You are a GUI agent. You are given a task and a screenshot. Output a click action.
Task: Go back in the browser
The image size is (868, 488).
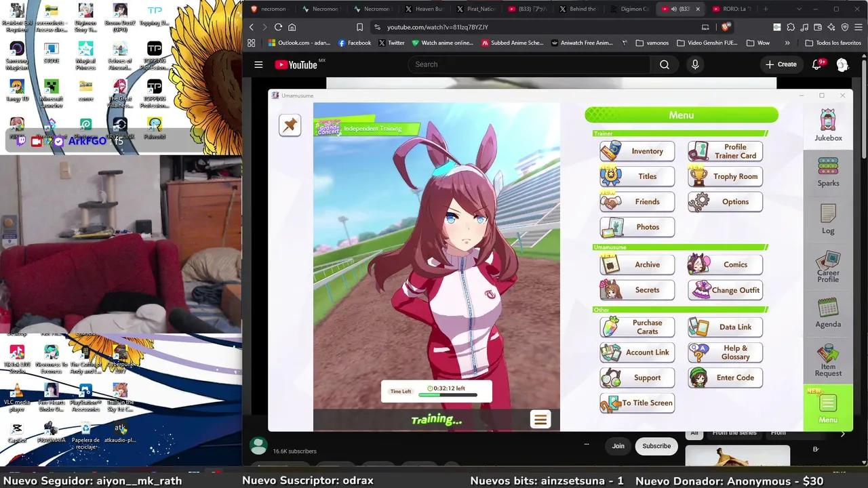[x=251, y=27]
